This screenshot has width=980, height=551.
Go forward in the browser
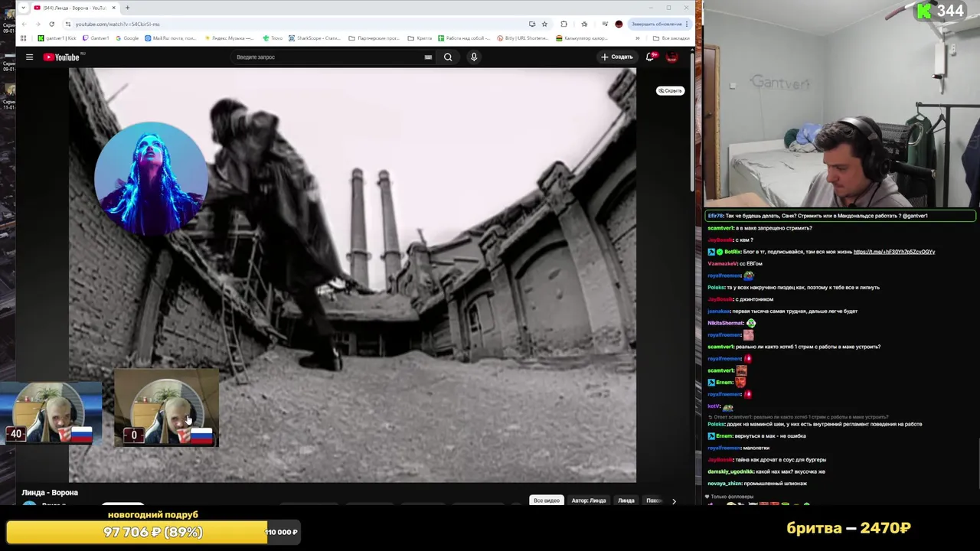(38, 24)
